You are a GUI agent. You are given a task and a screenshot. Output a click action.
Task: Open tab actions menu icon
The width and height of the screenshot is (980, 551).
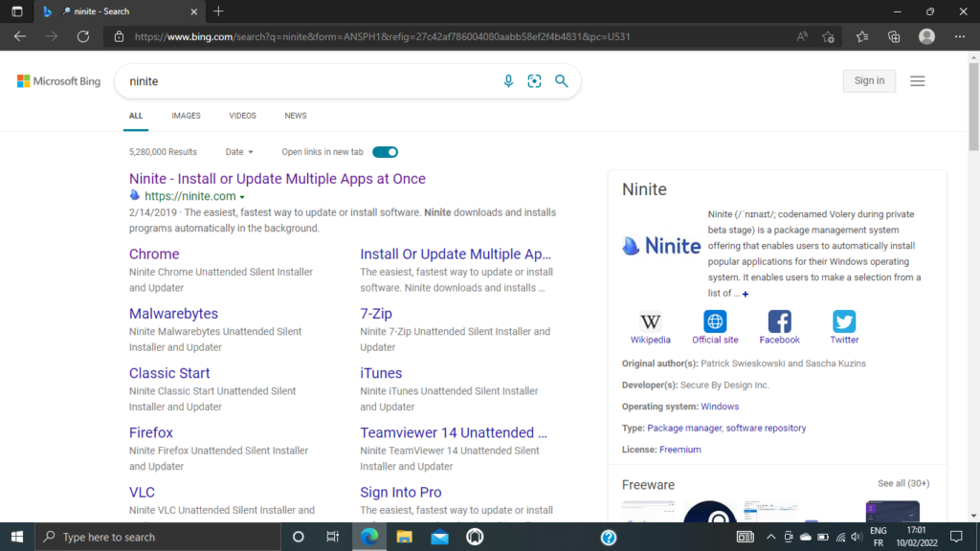click(17, 11)
